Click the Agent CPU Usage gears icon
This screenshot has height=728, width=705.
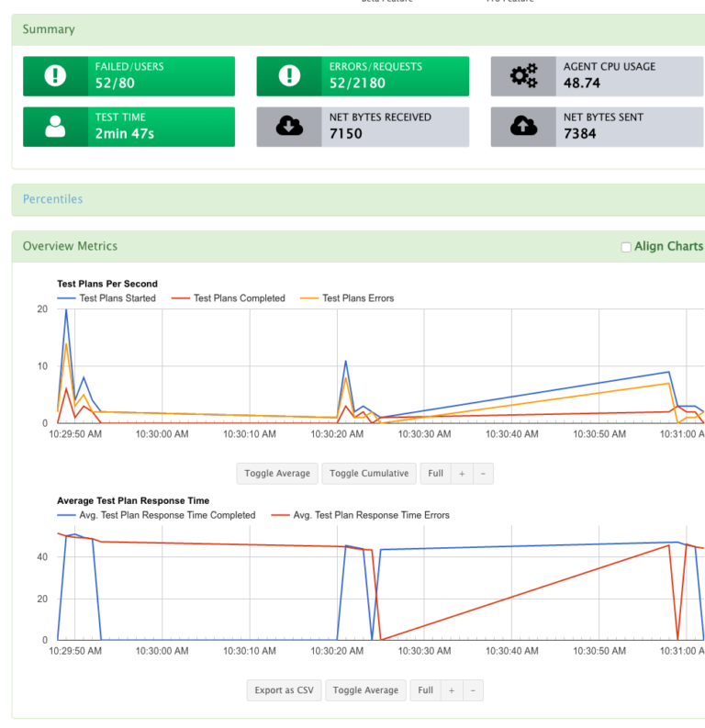523,75
